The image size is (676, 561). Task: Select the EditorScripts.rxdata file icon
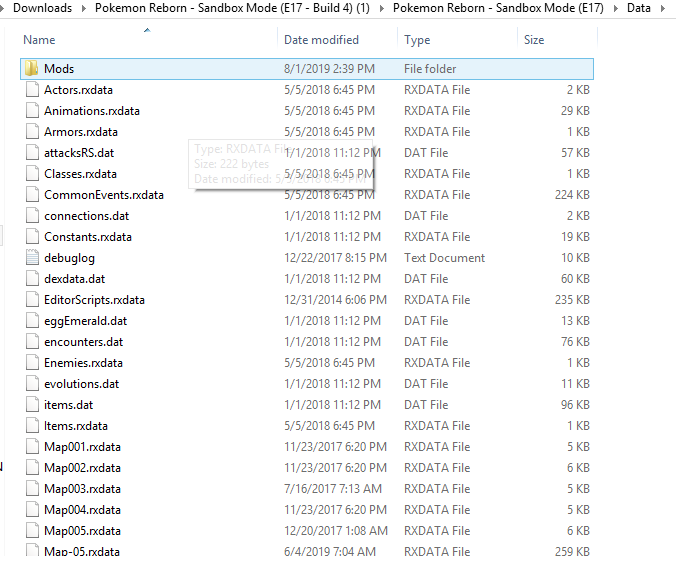click(31, 300)
